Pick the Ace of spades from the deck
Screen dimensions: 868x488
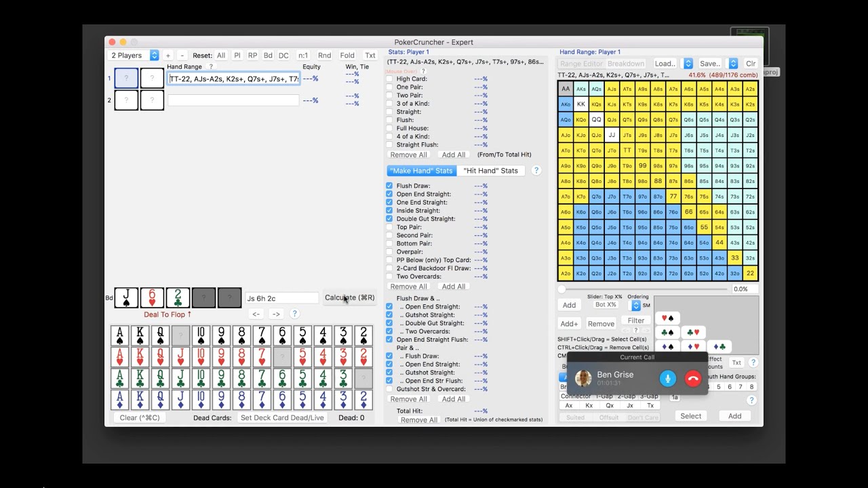[x=120, y=336]
